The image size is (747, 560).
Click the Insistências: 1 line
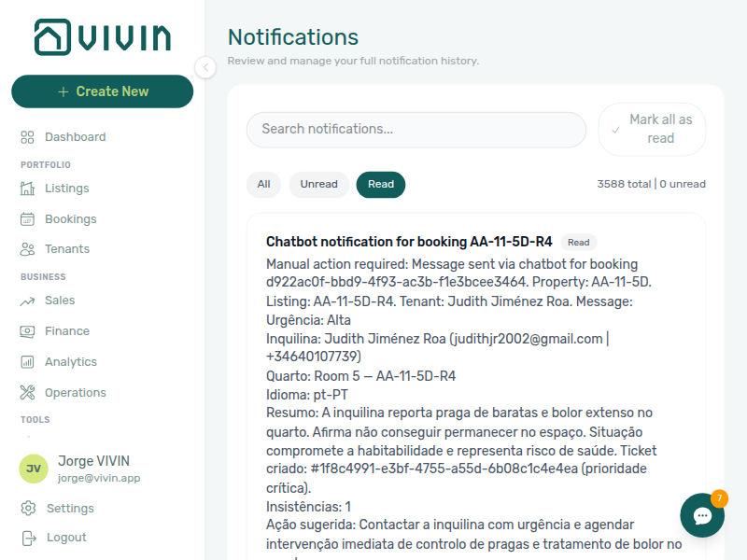point(308,507)
